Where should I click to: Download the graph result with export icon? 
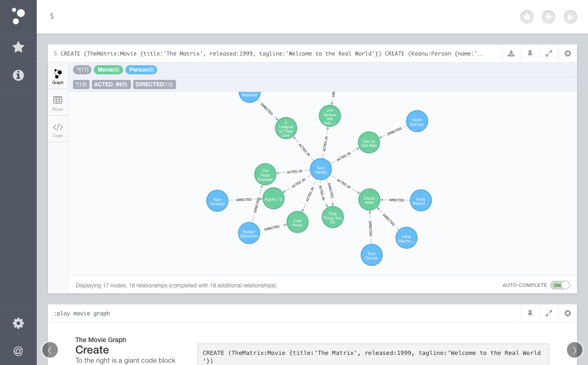(x=511, y=53)
